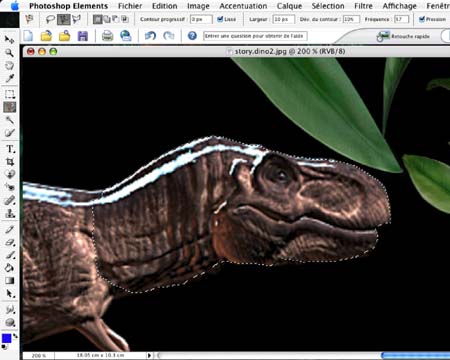Select the Crop tool
This screenshot has width=450, height=360.
(x=10, y=162)
